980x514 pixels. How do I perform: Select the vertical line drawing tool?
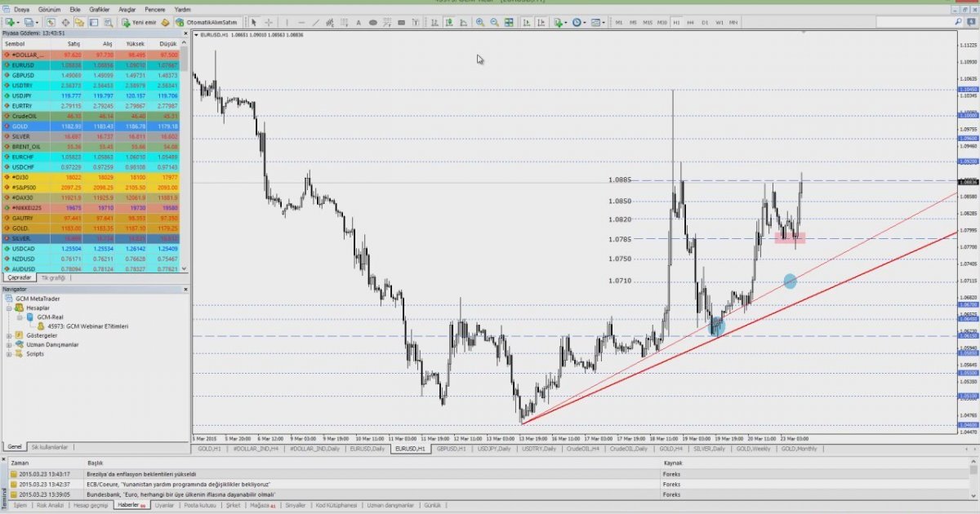pyautogui.click(x=287, y=23)
